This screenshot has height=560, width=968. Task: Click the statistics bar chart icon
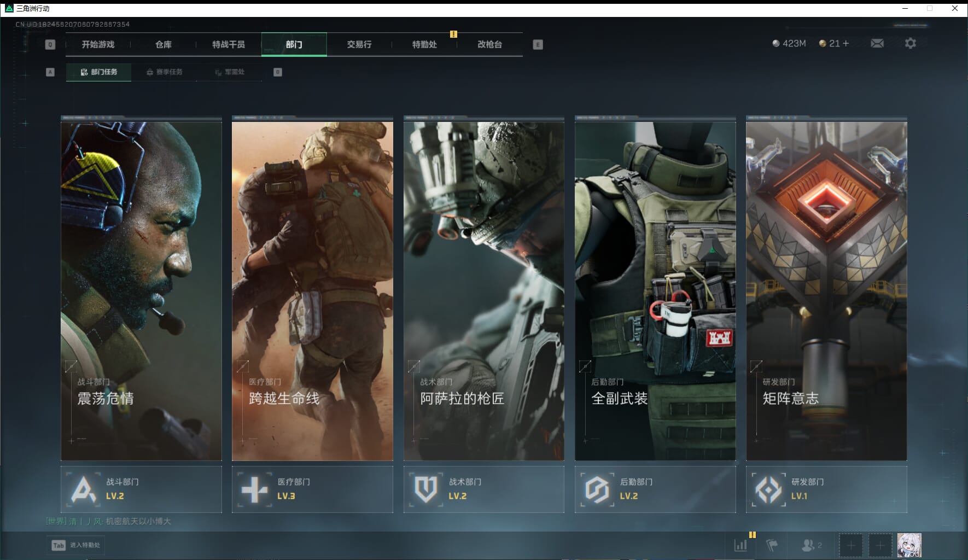tap(740, 545)
